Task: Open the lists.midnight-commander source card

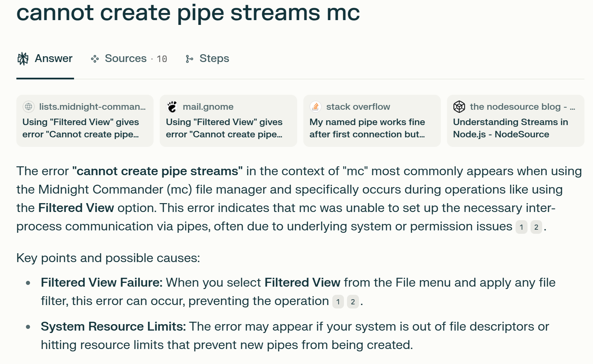Action: 85,121
